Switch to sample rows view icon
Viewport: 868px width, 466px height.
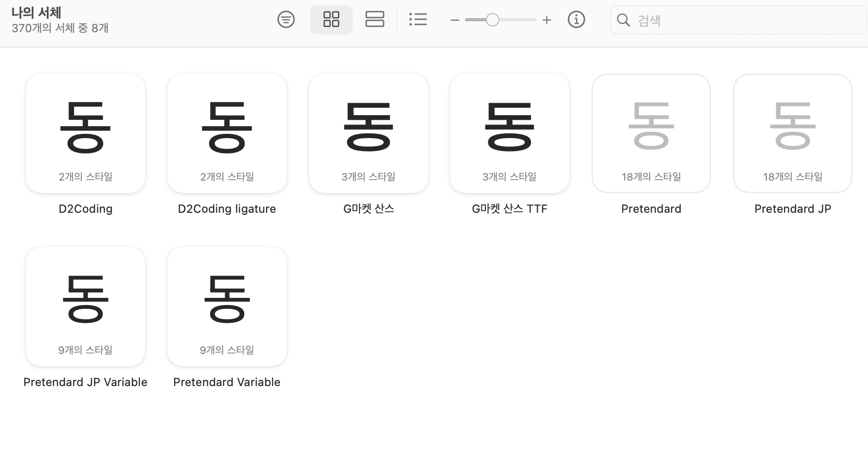[x=375, y=20]
